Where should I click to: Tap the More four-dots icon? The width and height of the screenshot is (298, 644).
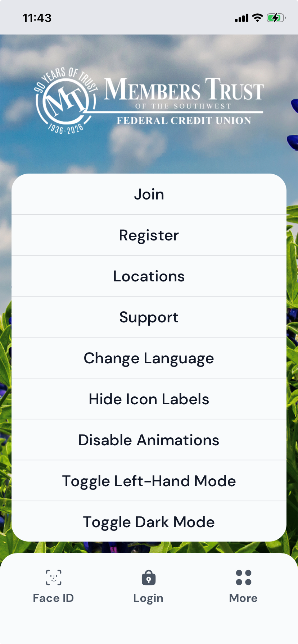(243, 578)
